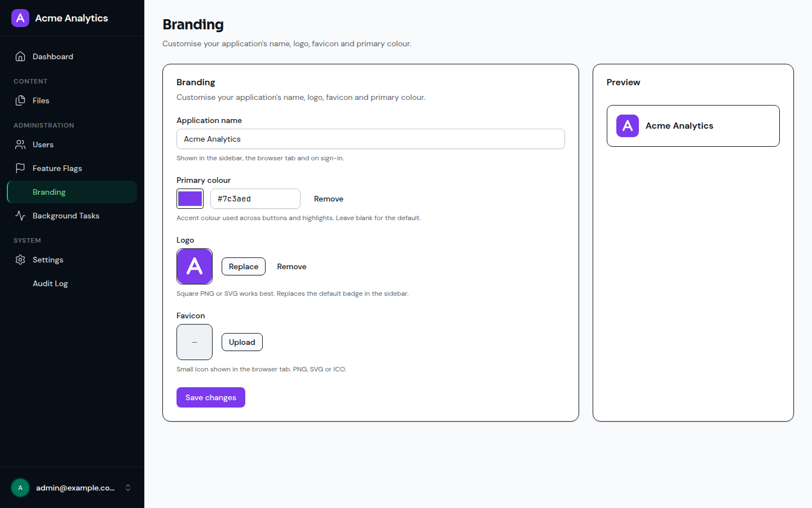Click the Save changes button

point(211,397)
